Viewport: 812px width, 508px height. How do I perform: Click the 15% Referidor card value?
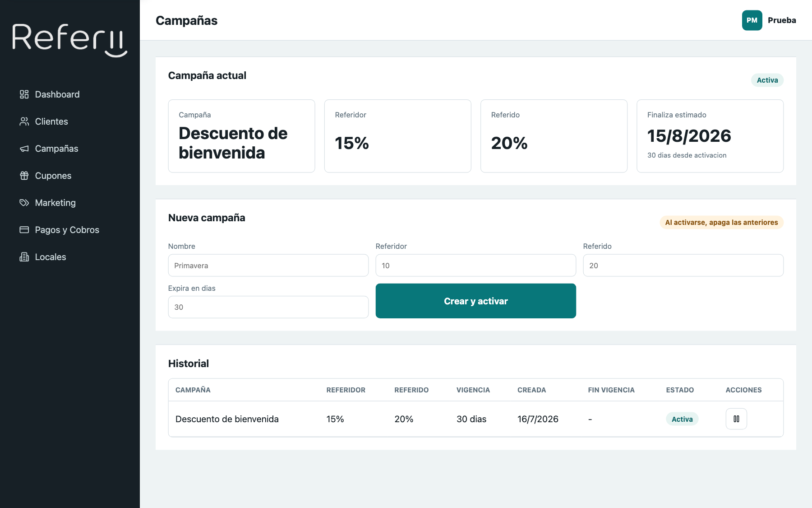coord(352,143)
